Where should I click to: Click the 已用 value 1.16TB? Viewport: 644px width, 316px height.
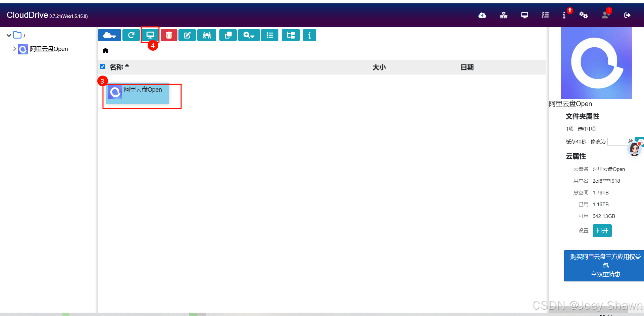pos(600,205)
